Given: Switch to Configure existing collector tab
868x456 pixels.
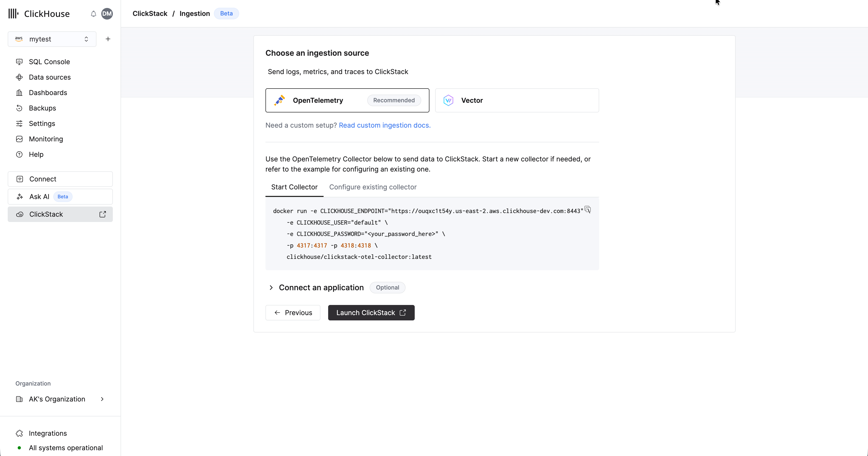Looking at the screenshot, I should (x=373, y=187).
